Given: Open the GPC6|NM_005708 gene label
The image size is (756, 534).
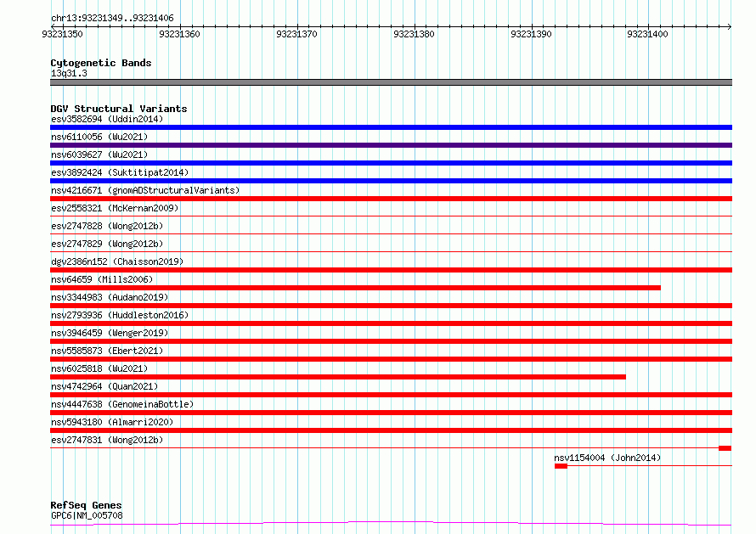Looking at the screenshot, I should click(x=87, y=515).
